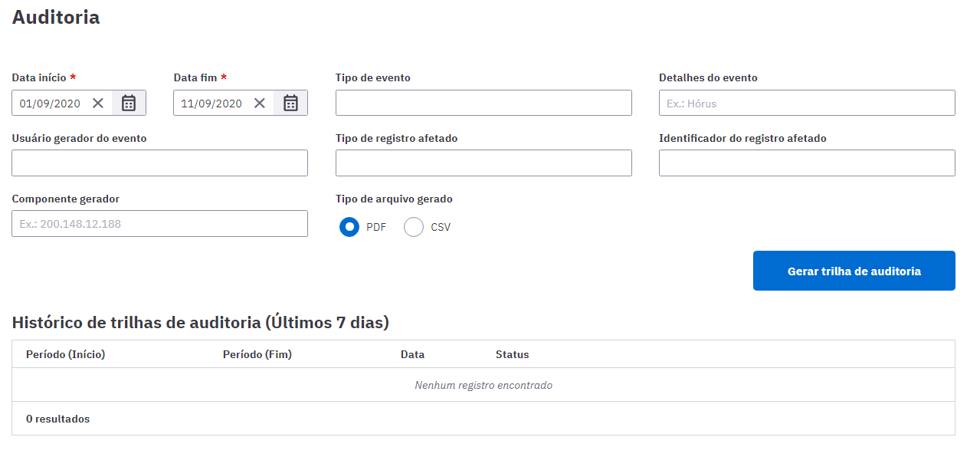Image resolution: width=980 pixels, height=457 pixels.
Task: Focus the Identificador do registro afetado input
Action: tap(807, 163)
